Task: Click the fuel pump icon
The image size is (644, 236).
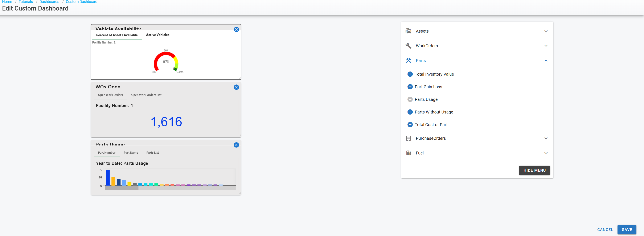Action: pos(408,153)
